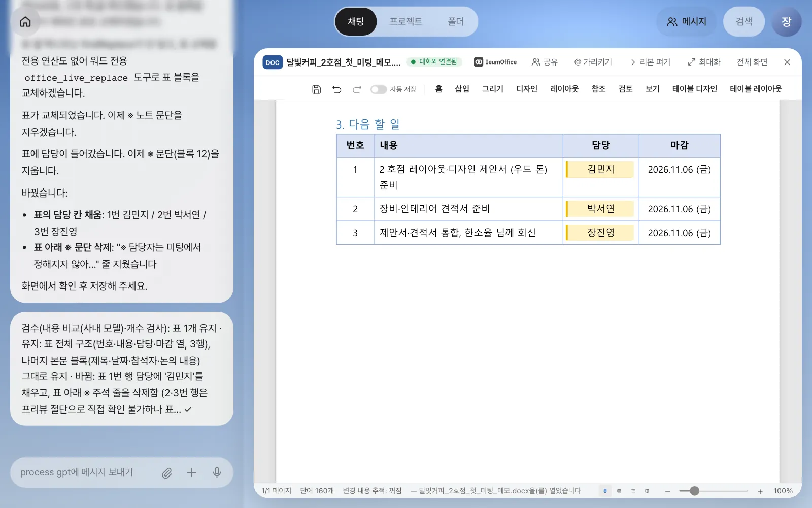This screenshot has height=508, width=812.
Task: Switch to the 검토 ribbon tab
Action: [x=625, y=89]
